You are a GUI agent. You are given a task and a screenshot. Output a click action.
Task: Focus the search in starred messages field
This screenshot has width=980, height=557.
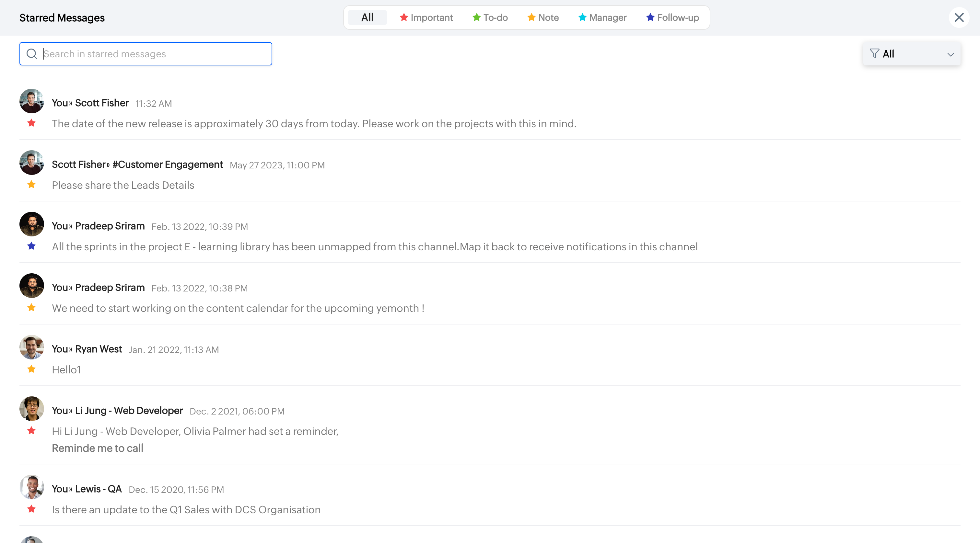153,54
